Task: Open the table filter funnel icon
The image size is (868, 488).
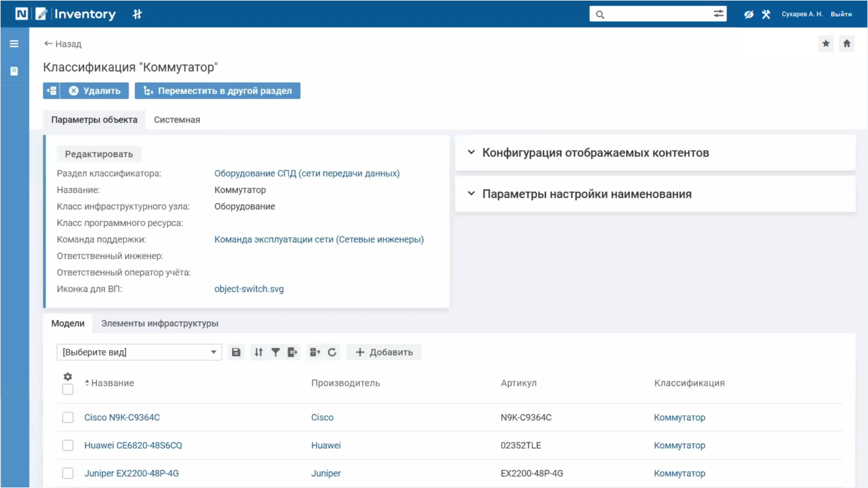Action: coord(275,352)
